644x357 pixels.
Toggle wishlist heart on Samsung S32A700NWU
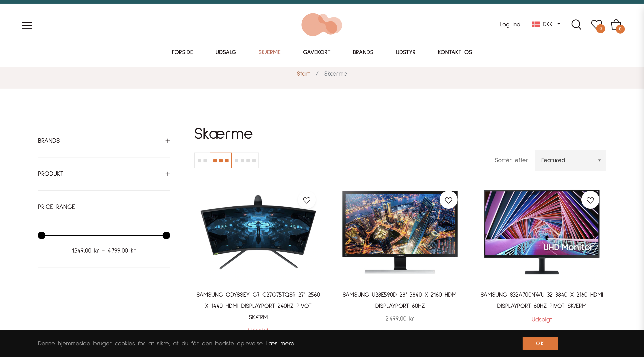click(x=590, y=200)
